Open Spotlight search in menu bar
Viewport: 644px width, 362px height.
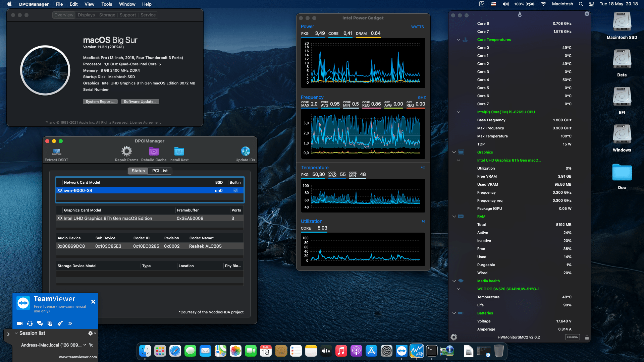(581, 4)
